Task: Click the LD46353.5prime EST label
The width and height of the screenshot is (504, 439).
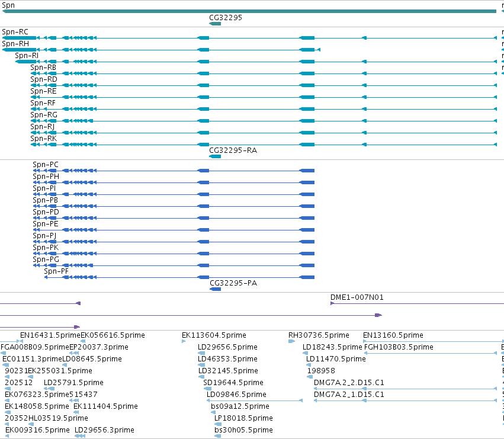Action: [227, 359]
